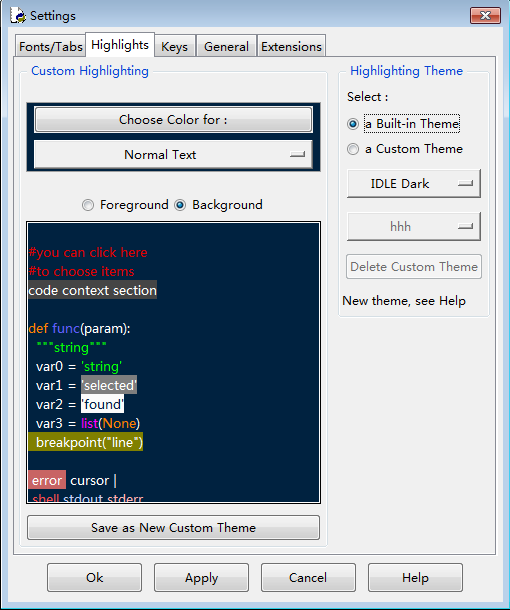Click the IDLE Python icon in title bar
This screenshot has width=510, height=610.
(x=18, y=16)
